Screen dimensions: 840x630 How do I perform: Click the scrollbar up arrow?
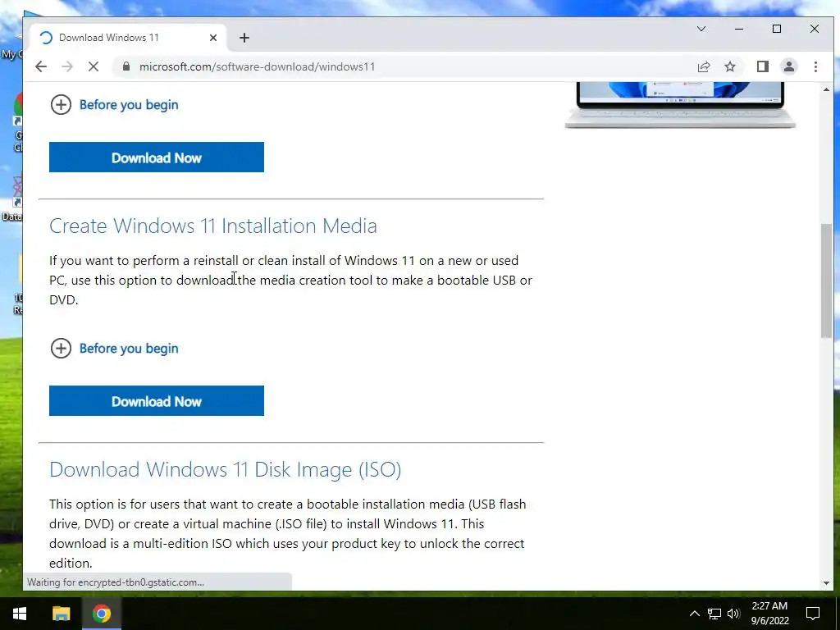point(826,89)
